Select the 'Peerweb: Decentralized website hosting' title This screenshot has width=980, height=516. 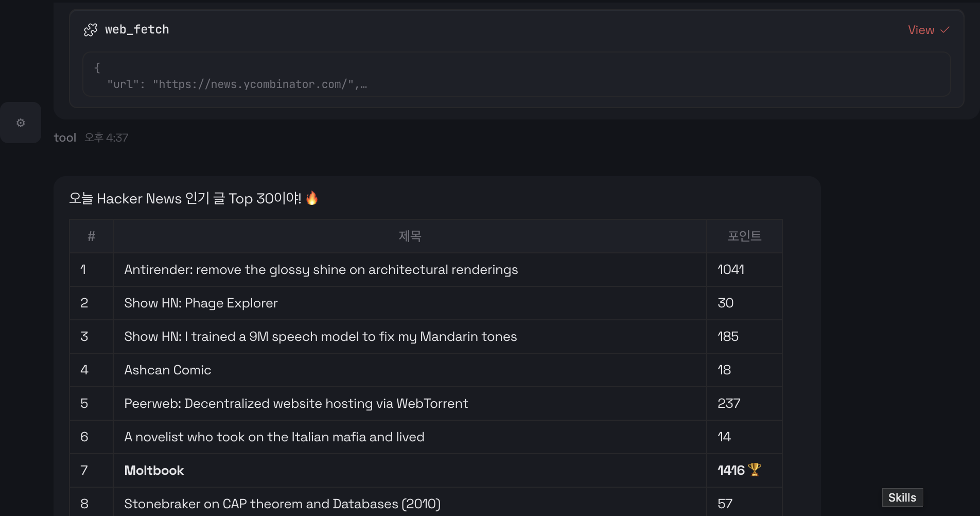pos(296,403)
